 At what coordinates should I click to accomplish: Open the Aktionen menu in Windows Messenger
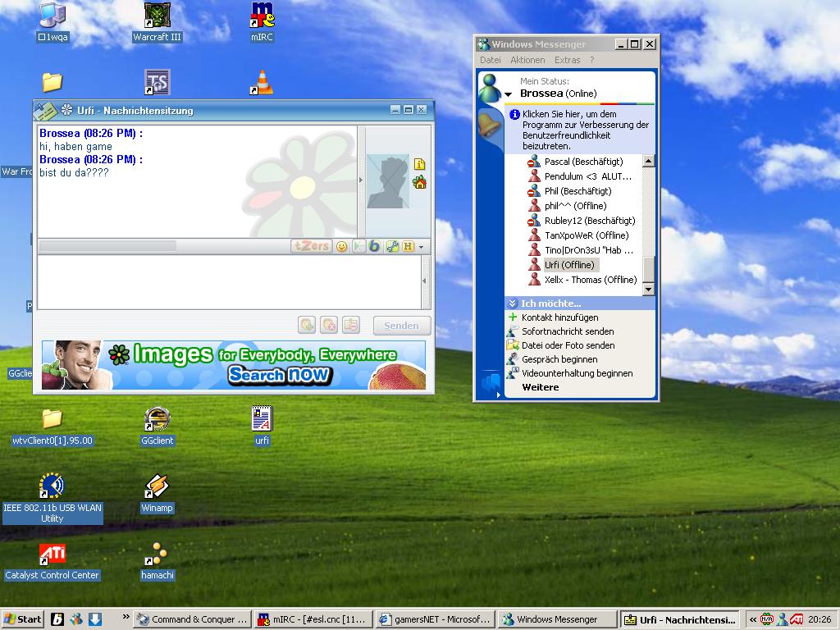[x=527, y=60]
